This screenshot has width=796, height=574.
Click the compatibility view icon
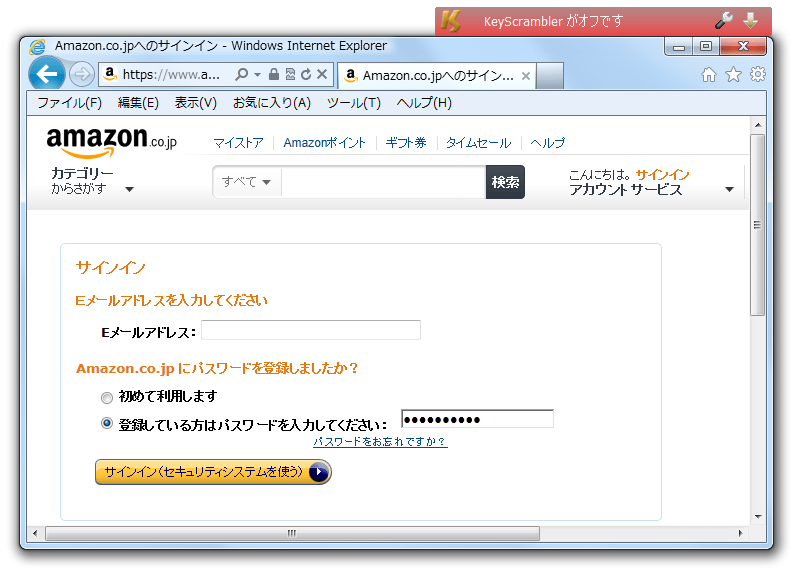pos(290,75)
